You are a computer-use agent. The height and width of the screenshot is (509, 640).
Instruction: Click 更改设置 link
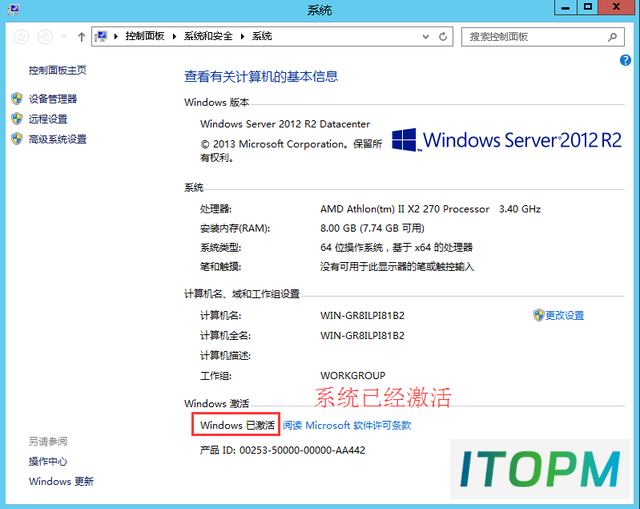tap(564, 316)
